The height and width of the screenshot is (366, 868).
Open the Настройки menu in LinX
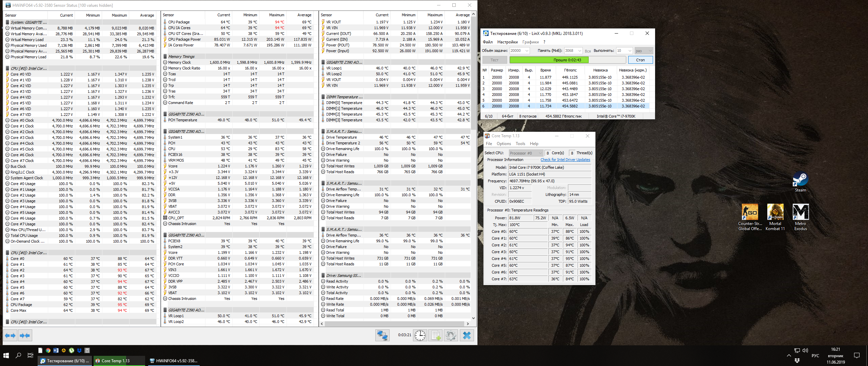(x=507, y=42)
